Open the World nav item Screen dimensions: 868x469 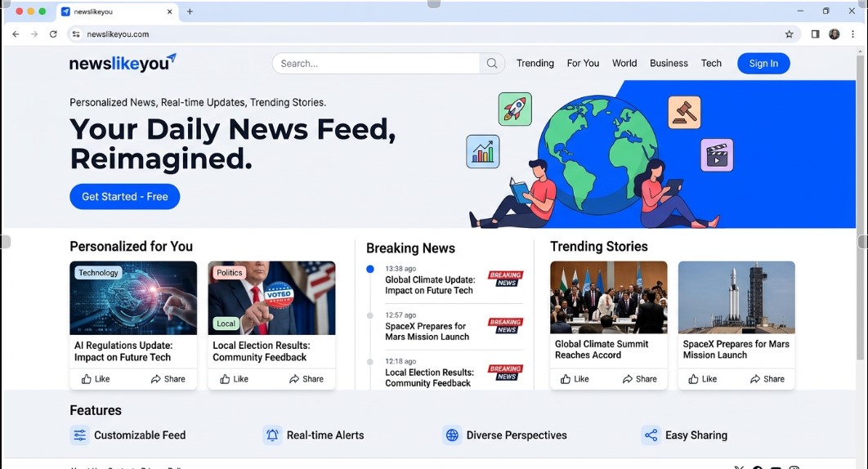624,63
